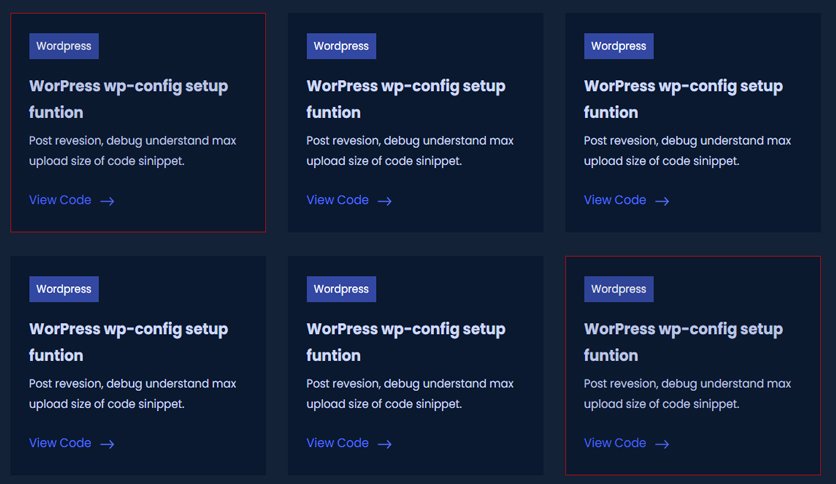Open View Code link in bottom-middle card
This screenshot has width=836, height=484.
point(337,443)
